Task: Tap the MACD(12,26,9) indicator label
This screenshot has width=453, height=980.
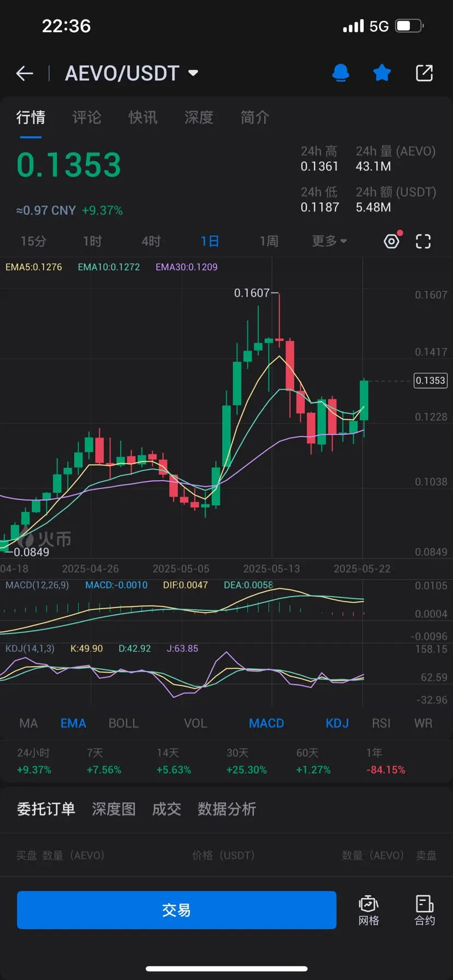Action: pos(37,585)
